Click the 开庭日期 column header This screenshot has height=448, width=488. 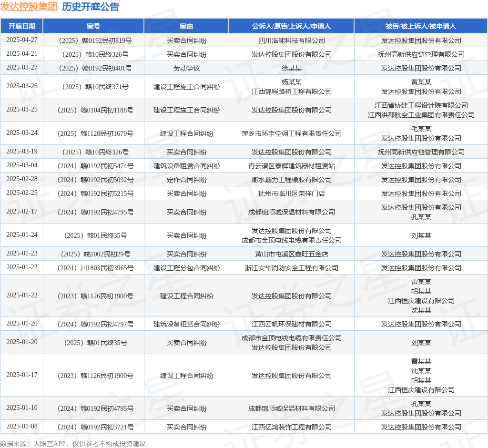point(22,26)
